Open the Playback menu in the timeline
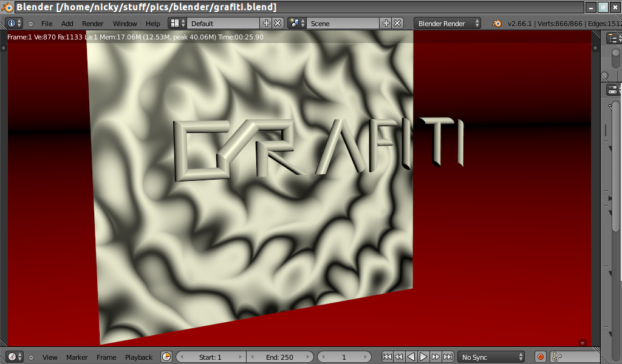622x364 pixels. (139, 357)
